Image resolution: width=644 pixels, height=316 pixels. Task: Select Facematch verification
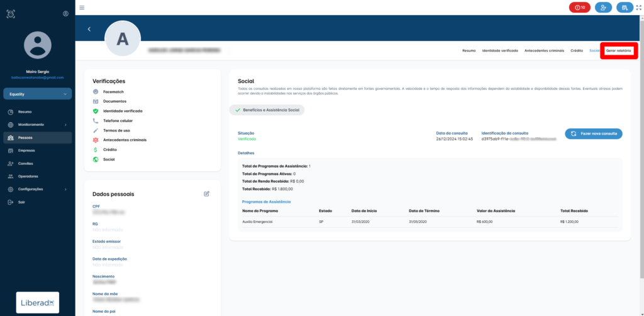[x=113, y=92]
